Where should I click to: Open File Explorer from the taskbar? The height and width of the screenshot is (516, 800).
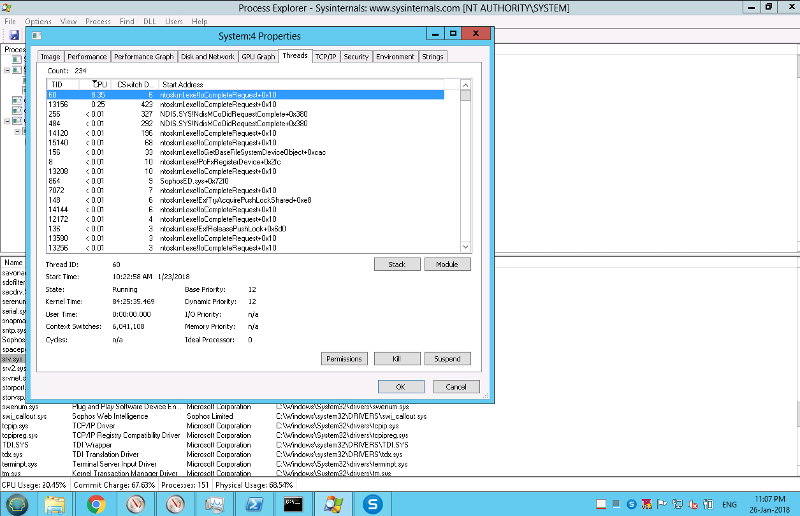pos(55,504)
